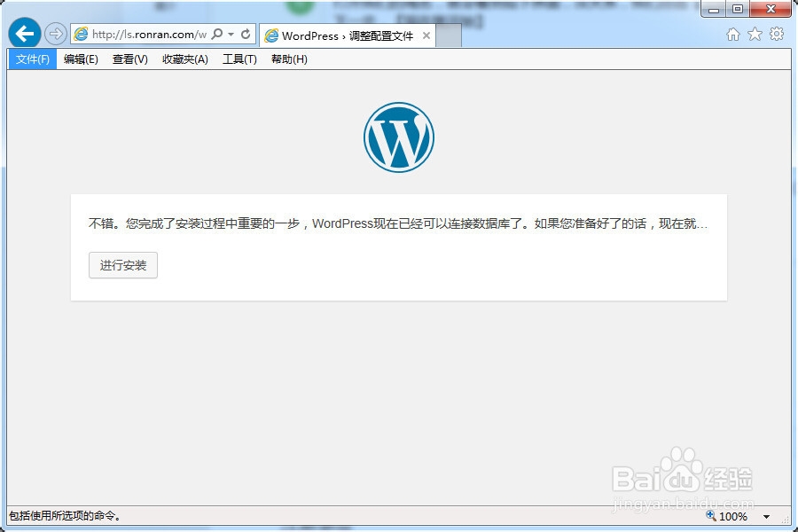Open the 查看(V) menu

[130, 59]
